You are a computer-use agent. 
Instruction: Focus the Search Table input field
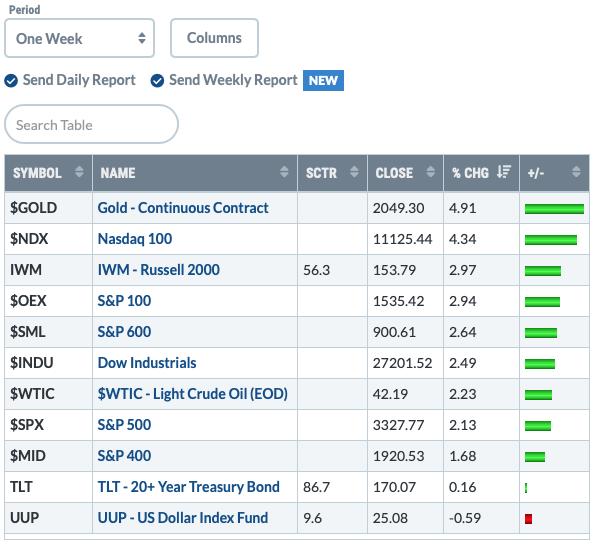coord(91,124)
